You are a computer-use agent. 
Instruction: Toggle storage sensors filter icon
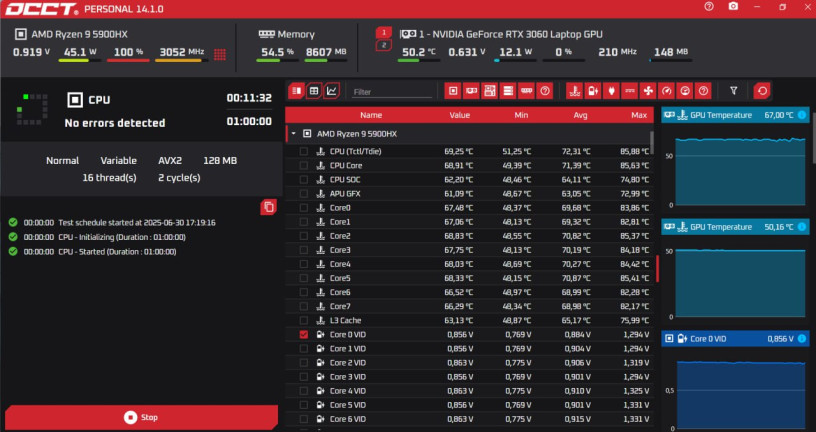tap(508, 91)
